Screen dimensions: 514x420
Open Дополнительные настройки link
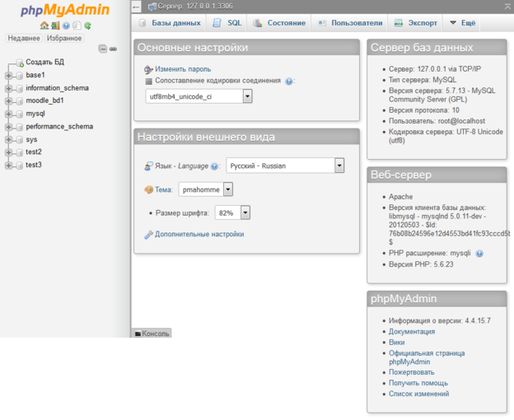(x=199, y=235)
